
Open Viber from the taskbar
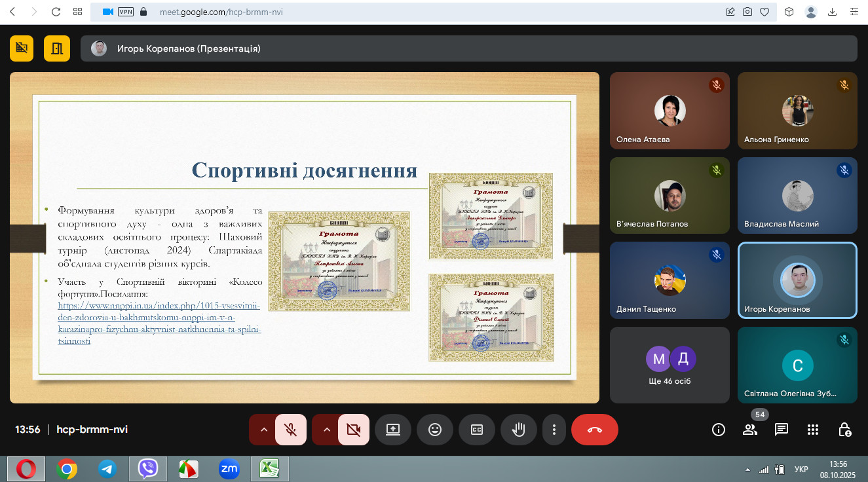pos(148,469)
